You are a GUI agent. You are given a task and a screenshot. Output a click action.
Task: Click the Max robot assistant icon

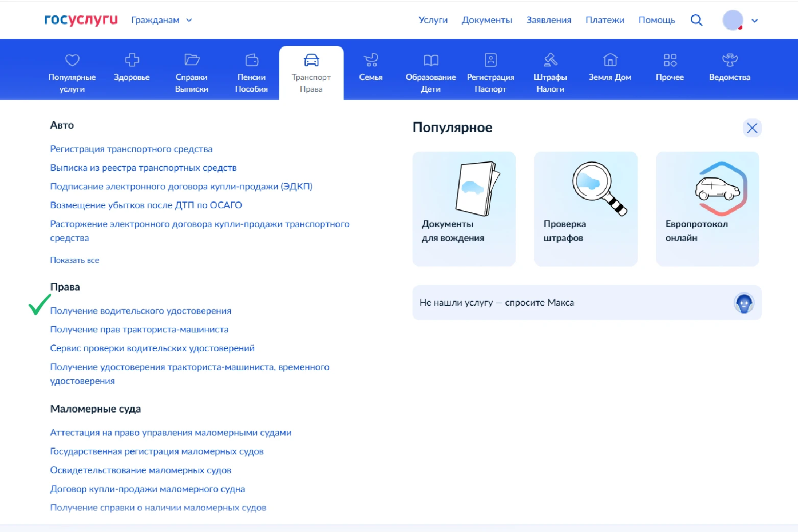[x=744, y=303]
